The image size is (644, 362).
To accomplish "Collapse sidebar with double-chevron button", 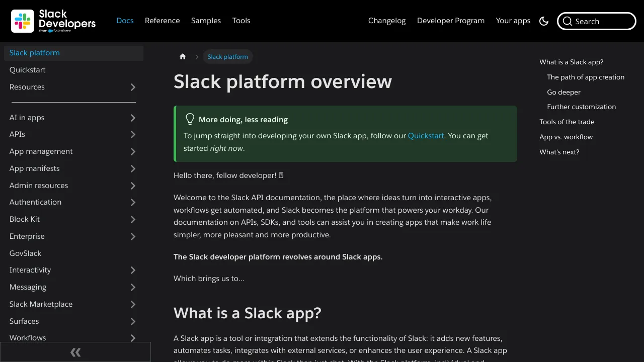I will tap(75, 352).
